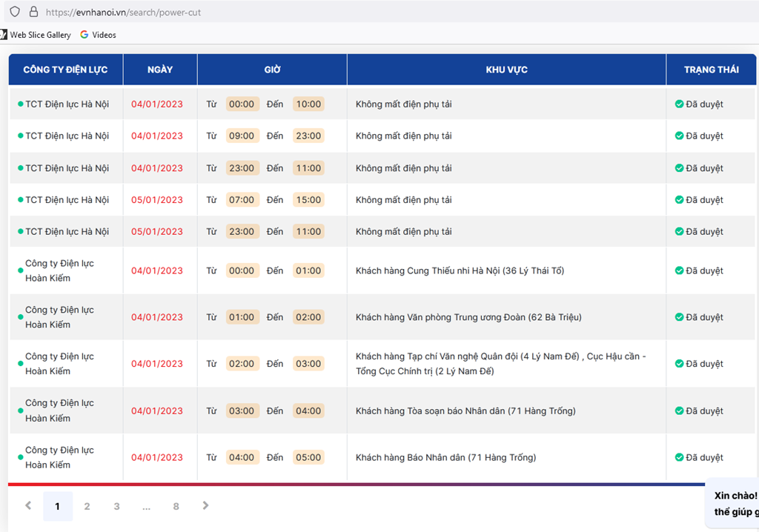
Task: Click approved check icon for Trung ương Đoàn row
Action: pyautogui.click(x=679, y=317)
